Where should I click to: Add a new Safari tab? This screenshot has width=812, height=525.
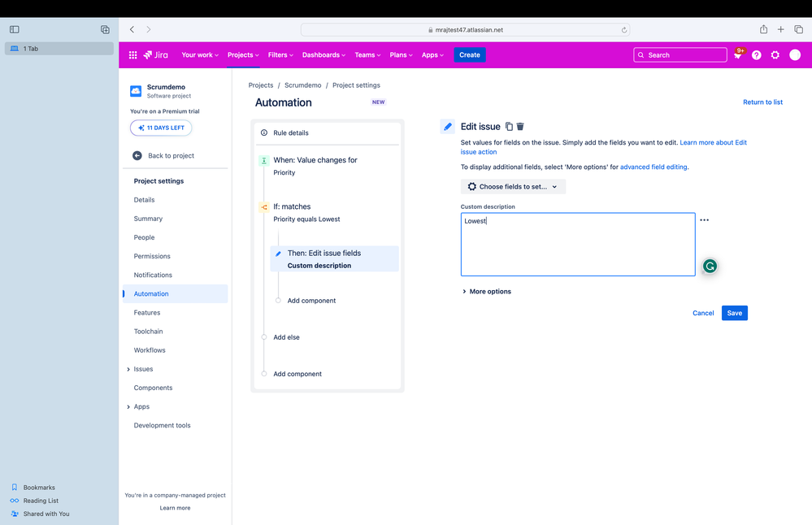pyautogui.click(x=780, y=29)
